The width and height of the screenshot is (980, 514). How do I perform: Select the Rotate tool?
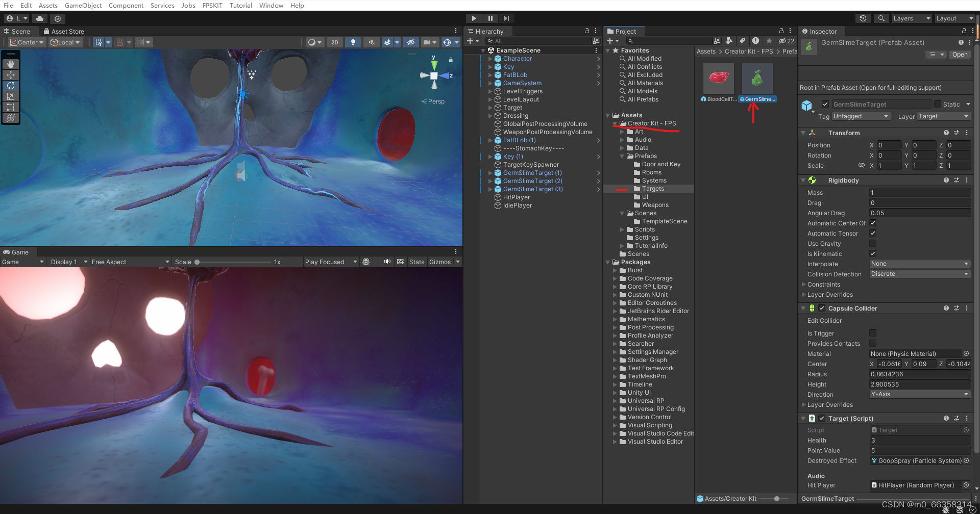click(x=10, y=86)
